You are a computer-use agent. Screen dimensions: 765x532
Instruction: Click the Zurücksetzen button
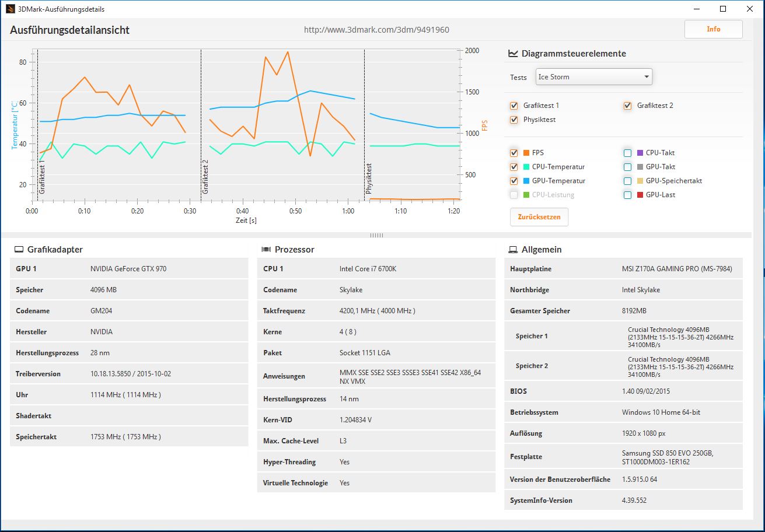pyautogui.click(x=539, y=217)
